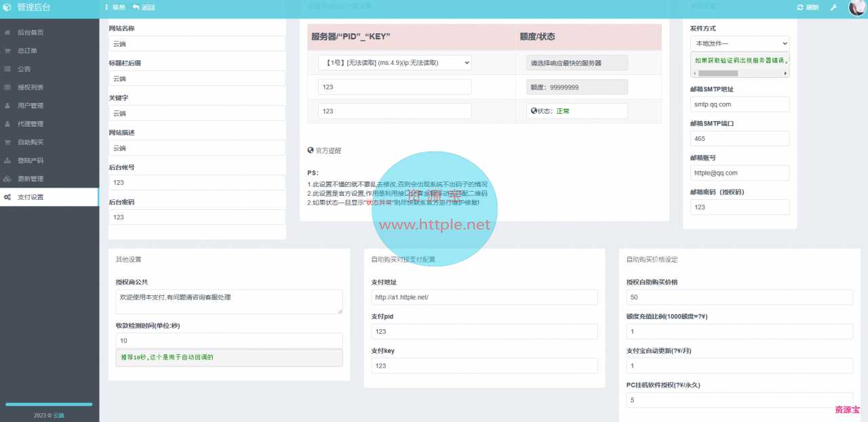
Task: Click the PC挂机软件授权 field showing 5
Action: click(740, 400)
